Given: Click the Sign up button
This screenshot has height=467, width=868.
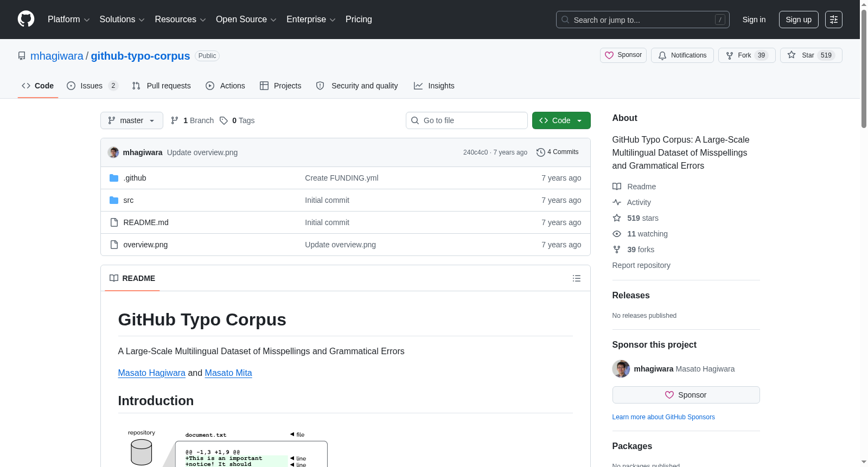Looking at the screenshot, I should coord(799,20).
